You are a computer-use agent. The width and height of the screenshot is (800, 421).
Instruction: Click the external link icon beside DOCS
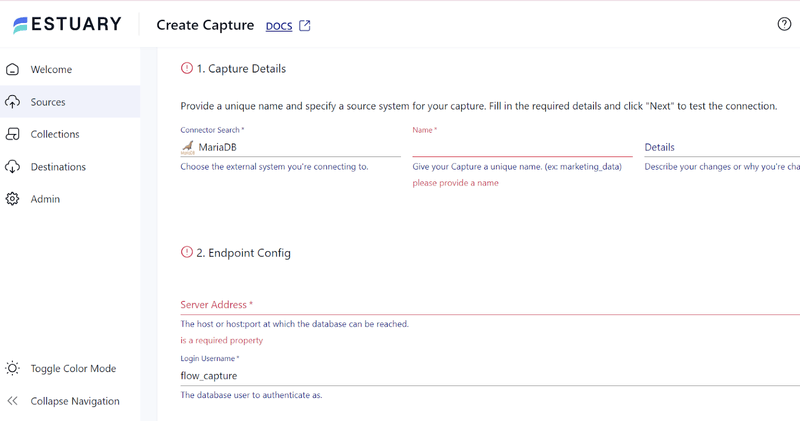click(x=305, y=26)
